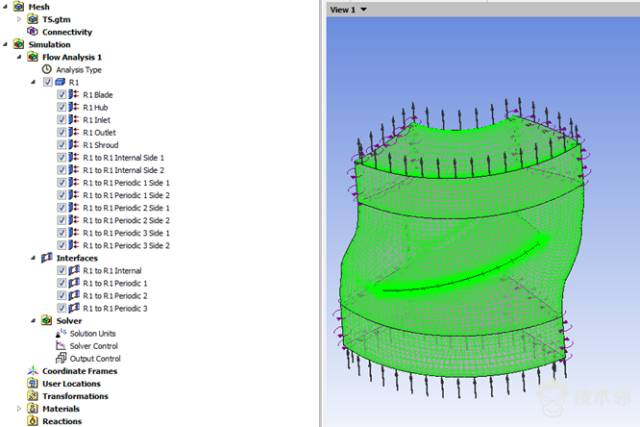The width and height of the screenshot is (640, 427).
Task: Select the View 1 tab label
Action: pyautogui.click(x=342, y=9)
